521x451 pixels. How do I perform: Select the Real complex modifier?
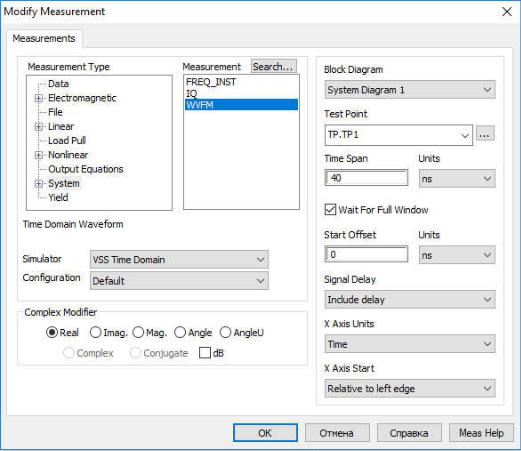(52, 332)
